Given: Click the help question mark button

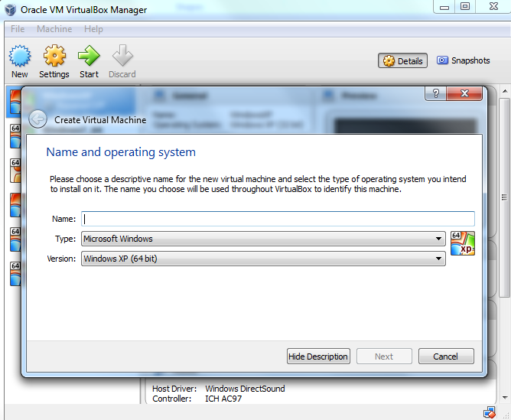Looking at the screenshot, I should pyautogui.click(x=435, y=93).
